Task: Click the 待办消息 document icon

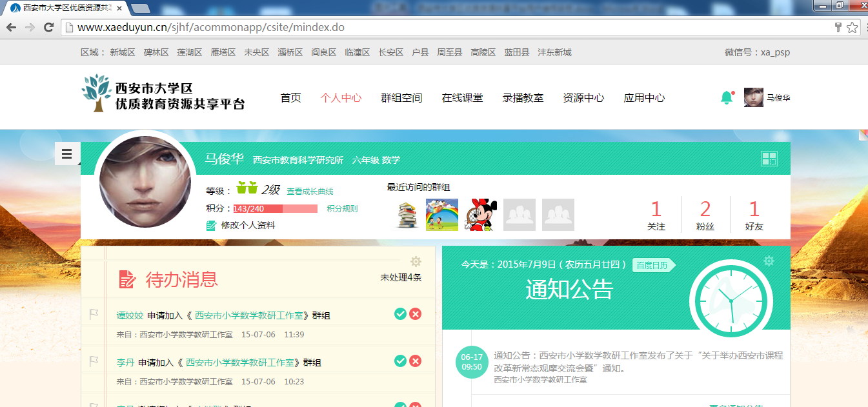Action: (x=127, y=279)
